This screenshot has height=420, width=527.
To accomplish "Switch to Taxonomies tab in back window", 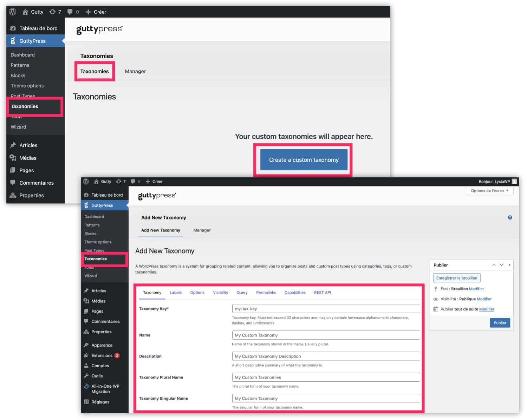I will click(x=95, y=71).
